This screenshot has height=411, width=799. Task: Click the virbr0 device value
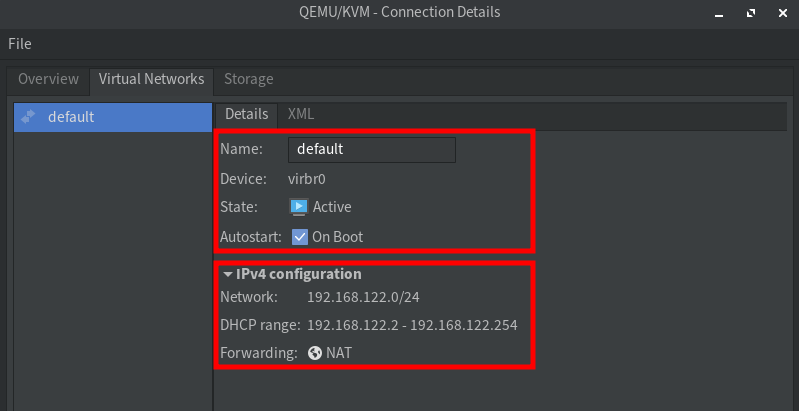[x=307, y=179]
